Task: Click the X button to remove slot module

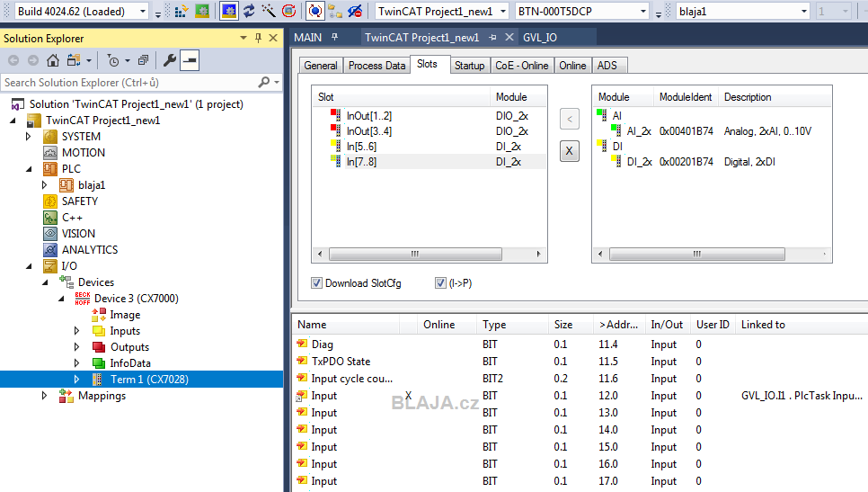Action: pyautogui.click(x=570, y=151)
